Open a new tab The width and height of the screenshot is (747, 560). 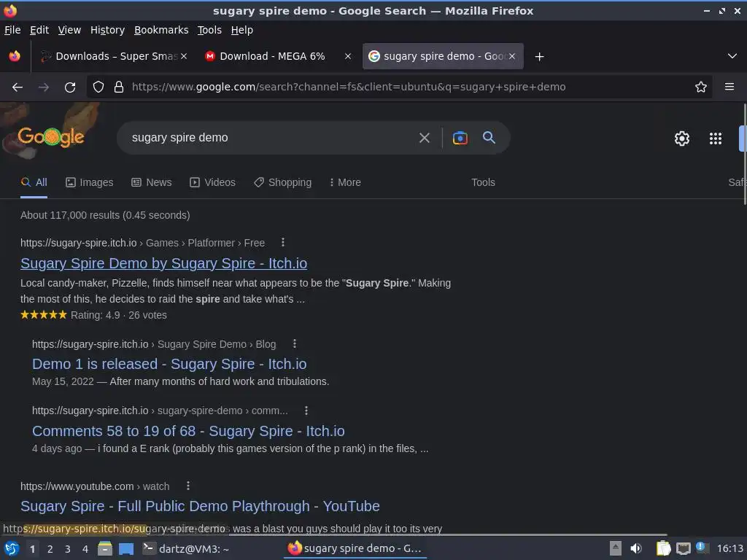[539, 57]
